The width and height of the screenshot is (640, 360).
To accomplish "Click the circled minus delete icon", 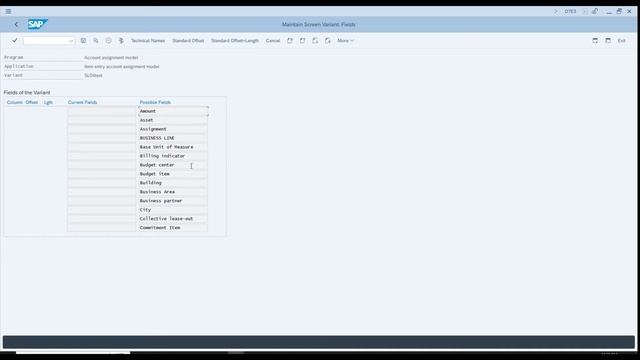I will [109, 40].
